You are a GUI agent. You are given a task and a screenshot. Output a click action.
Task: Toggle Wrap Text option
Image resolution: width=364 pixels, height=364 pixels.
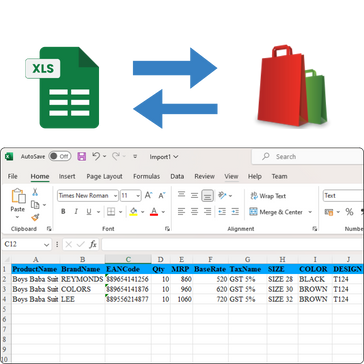coord(268,196)
